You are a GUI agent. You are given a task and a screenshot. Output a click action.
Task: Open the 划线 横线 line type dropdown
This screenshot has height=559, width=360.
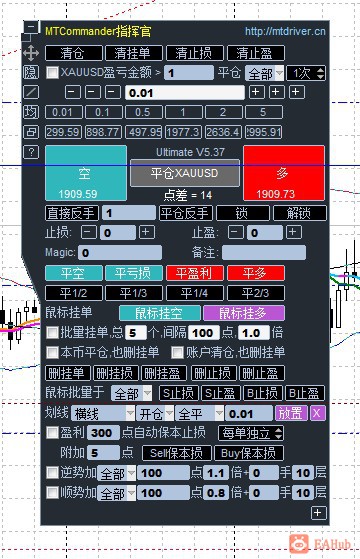103,414
